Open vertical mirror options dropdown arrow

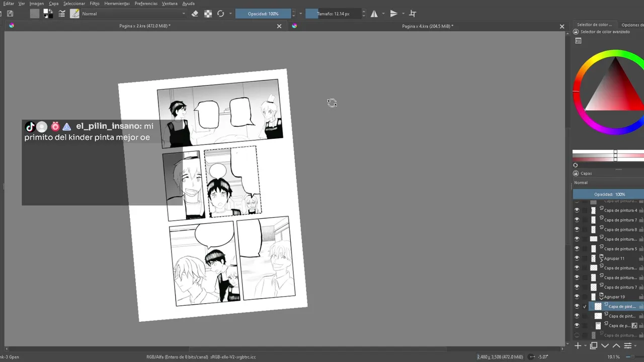pyautogui.click(x=404, y=14)
